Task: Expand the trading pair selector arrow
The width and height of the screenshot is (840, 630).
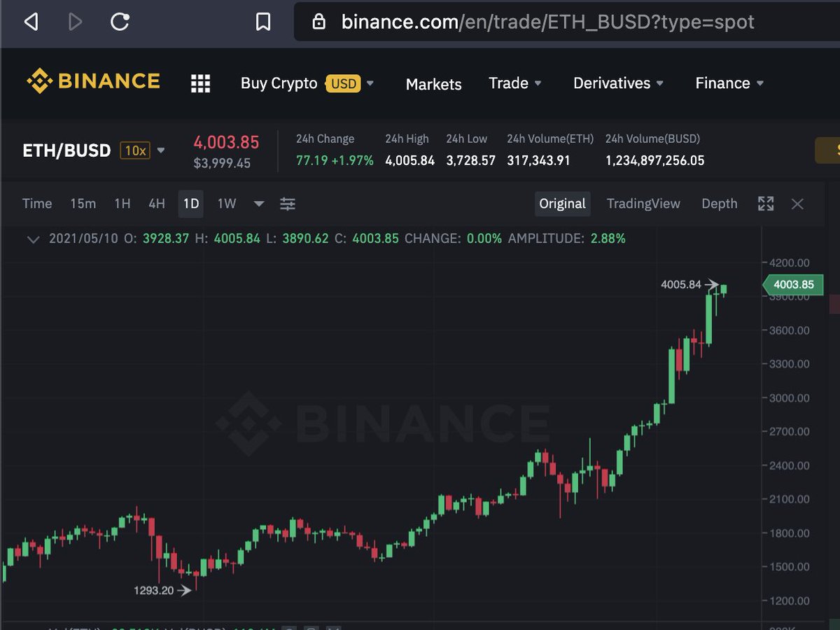Action: coord(161,150)
